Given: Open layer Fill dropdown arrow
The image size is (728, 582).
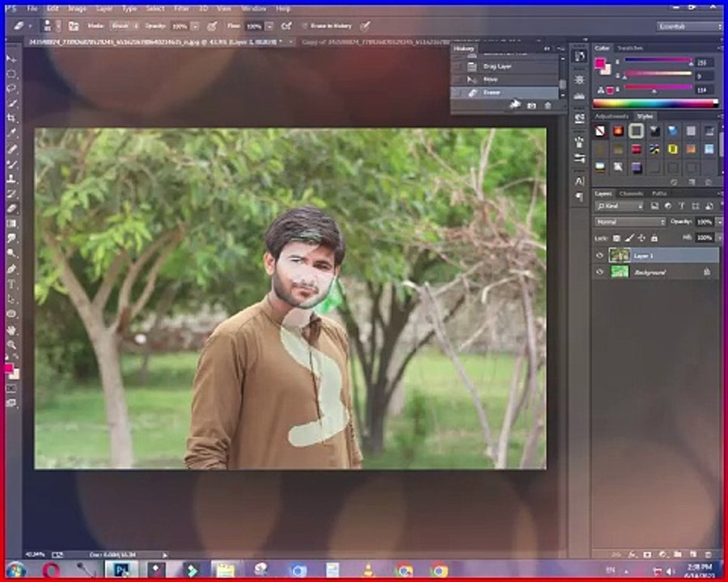Looking at the screenshot, I should click(719, 238).
